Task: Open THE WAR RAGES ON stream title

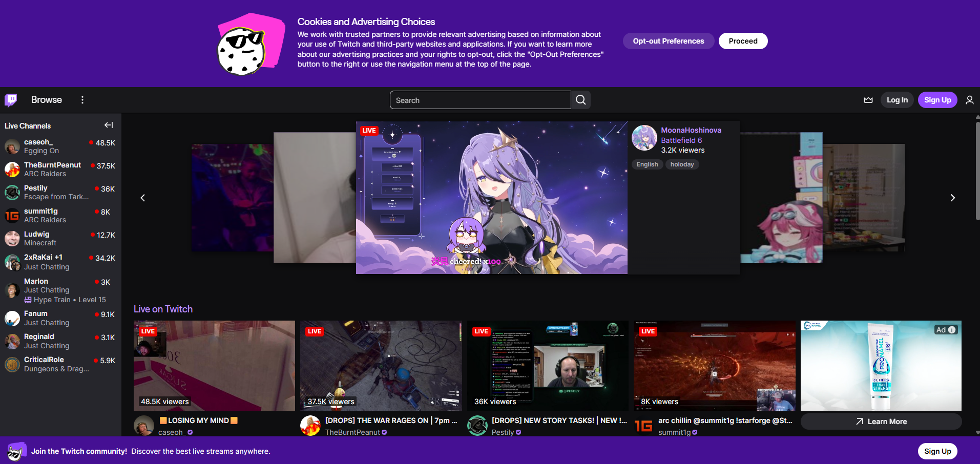Action: pos(391,420)
